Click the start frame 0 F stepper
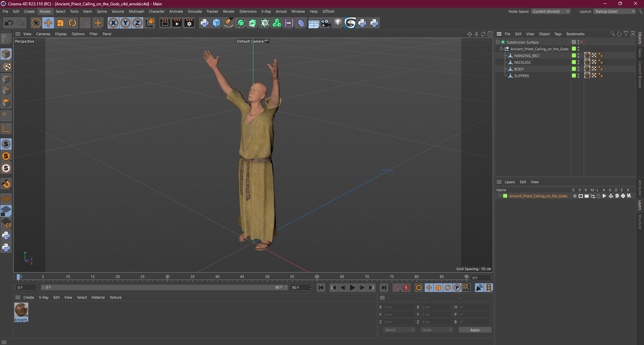Image resolution: width=644 pixels, height=345 pixels. 37,288
